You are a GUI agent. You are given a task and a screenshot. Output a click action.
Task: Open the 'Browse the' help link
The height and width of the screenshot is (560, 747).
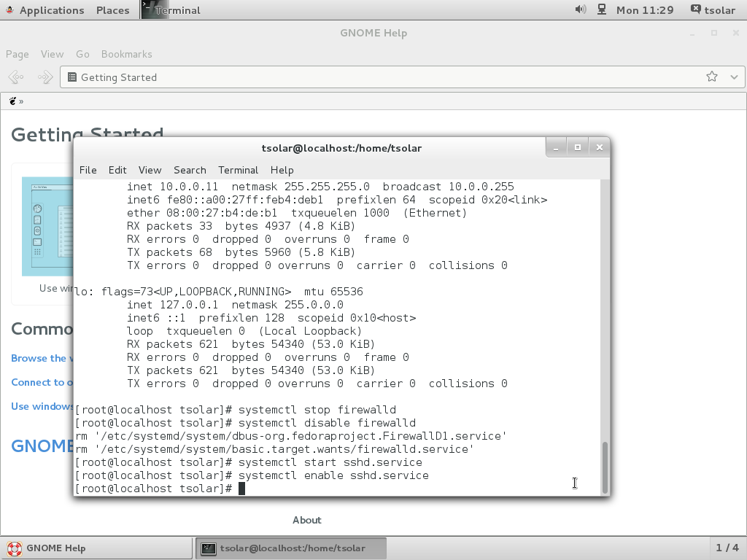click(42, 358)
